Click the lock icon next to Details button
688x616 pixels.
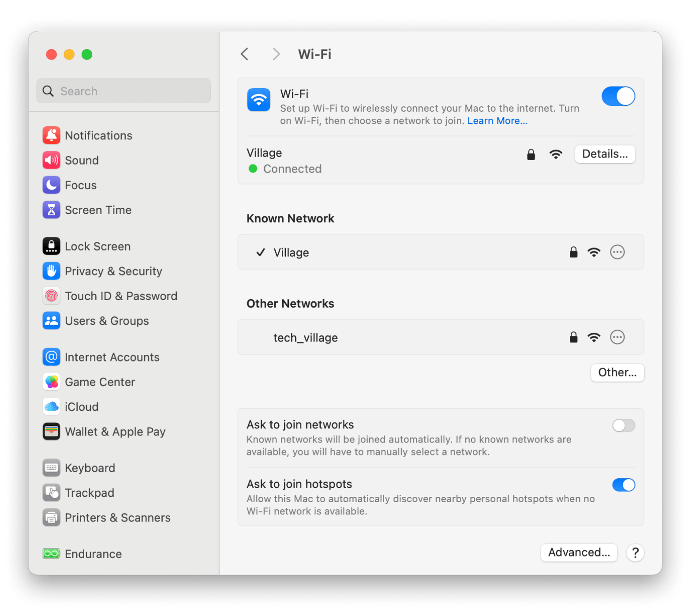(531, 154)
